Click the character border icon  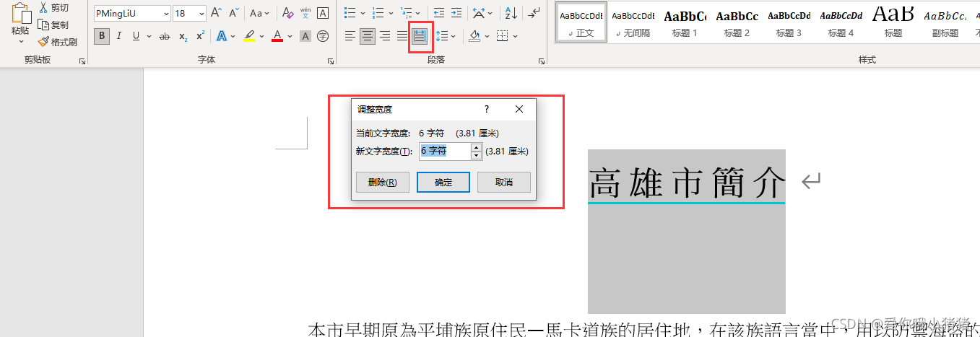(x=323, y=13)
